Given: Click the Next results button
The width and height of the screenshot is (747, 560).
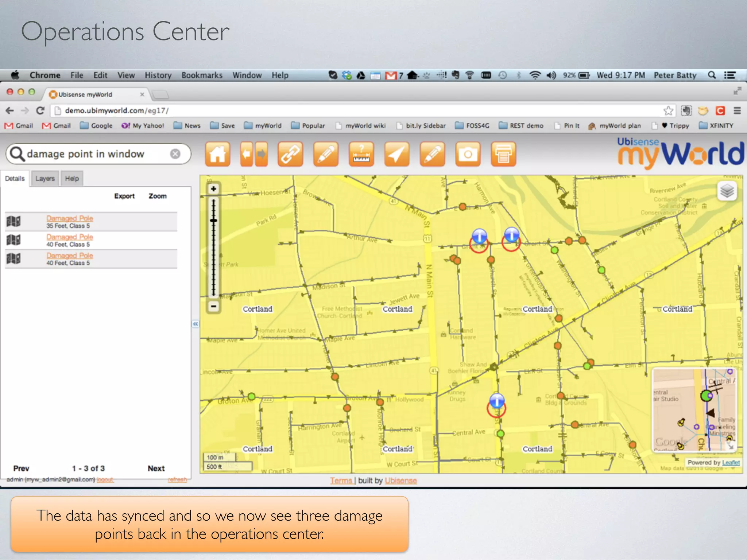Looking at the screenshot, I should point(156,468).
